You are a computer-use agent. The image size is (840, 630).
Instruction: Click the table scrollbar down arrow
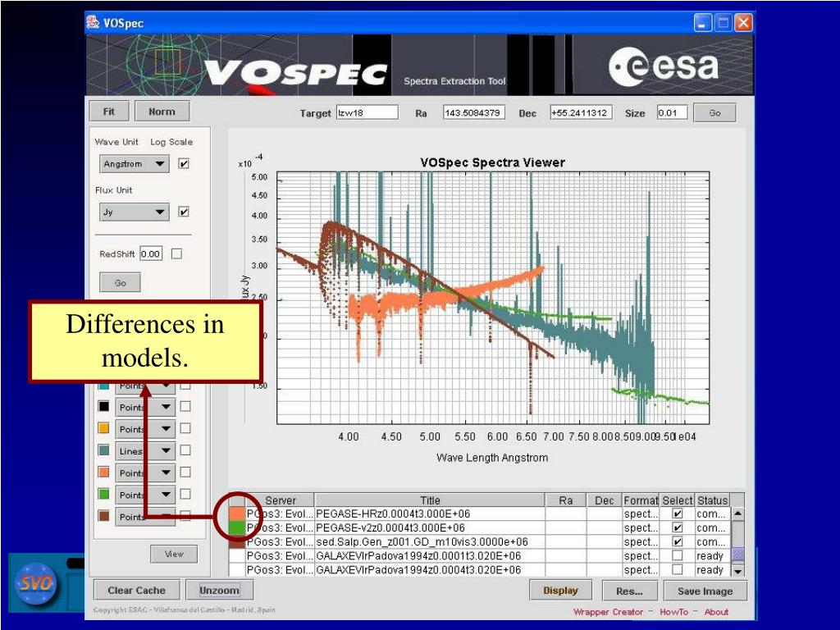pos(738,571)
